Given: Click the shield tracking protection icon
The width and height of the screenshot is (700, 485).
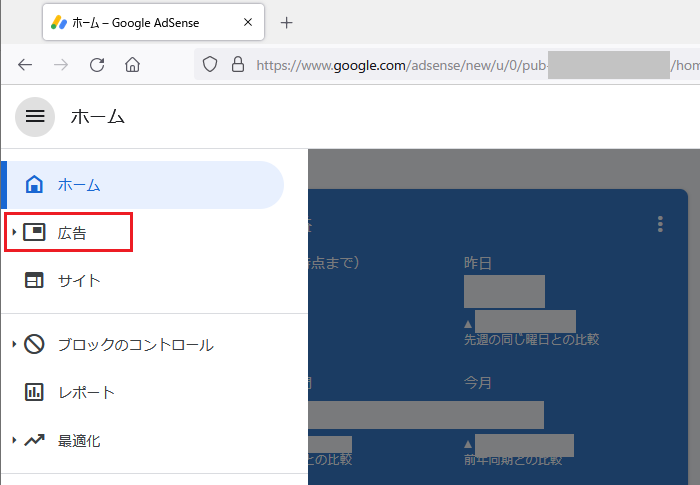Looking at the screenshot, I should coord(210,65).
